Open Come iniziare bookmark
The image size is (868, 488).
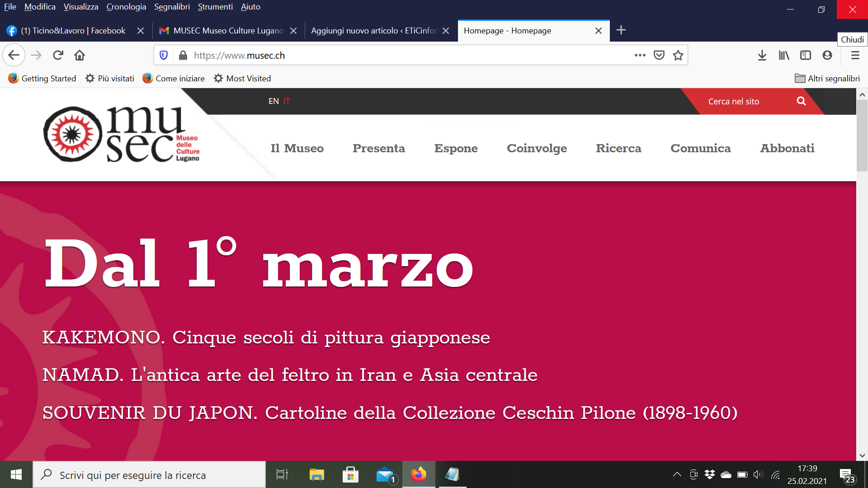tap(174, 78)
